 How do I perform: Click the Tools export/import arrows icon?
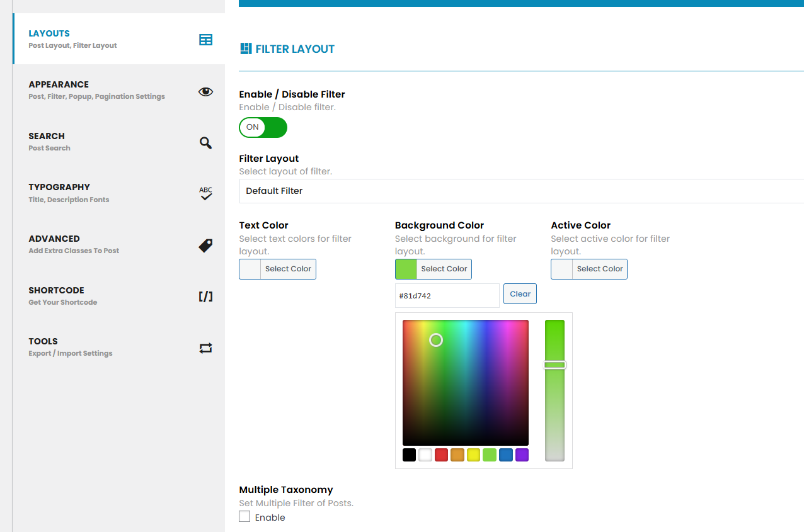(206, 348)
